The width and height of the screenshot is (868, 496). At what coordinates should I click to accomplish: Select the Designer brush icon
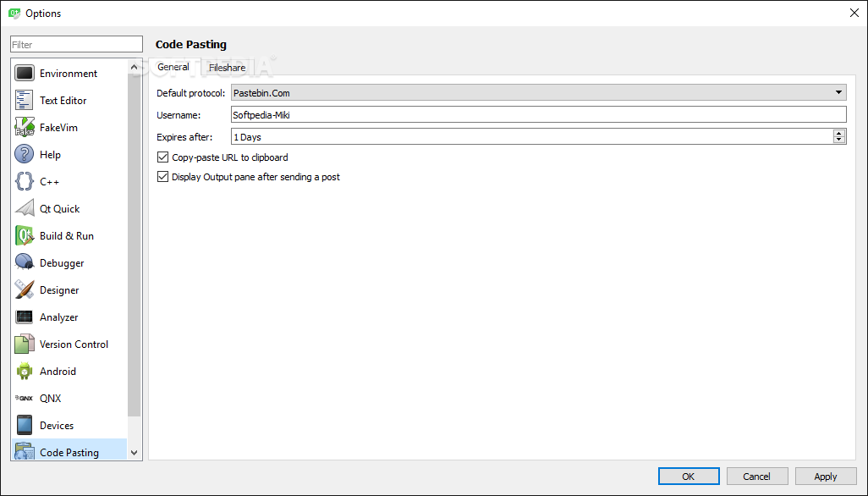(x=25, y=290)
